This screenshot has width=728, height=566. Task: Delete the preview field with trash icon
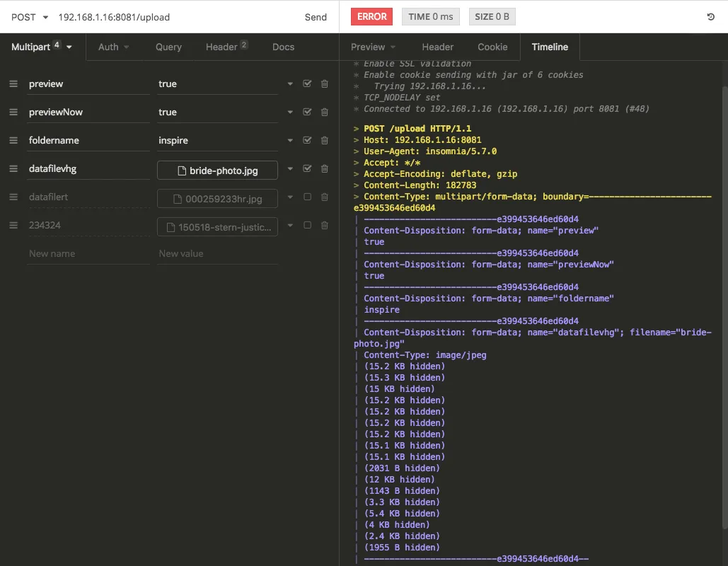pos(325,84)
